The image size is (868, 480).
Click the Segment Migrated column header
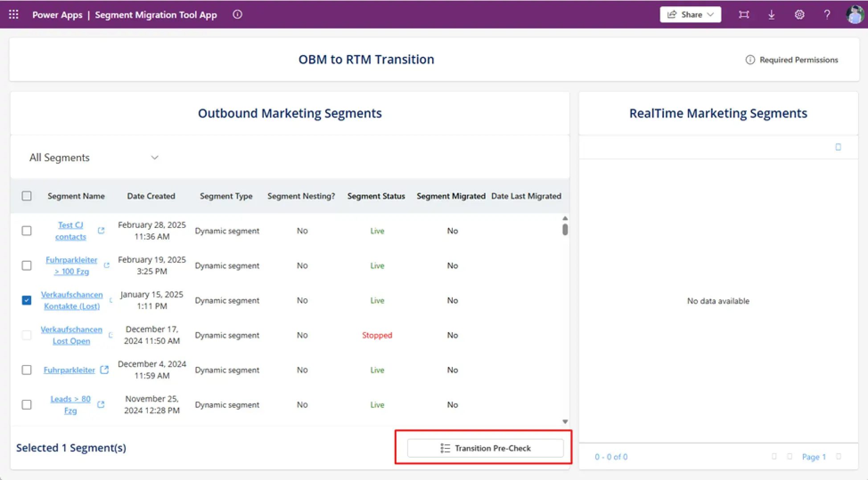pos(451,196)
